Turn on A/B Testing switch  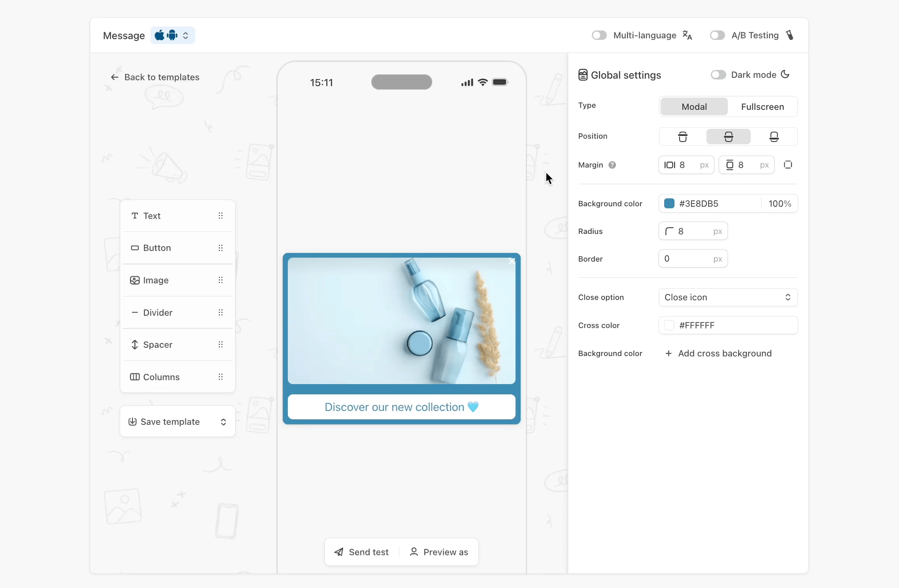717,36
